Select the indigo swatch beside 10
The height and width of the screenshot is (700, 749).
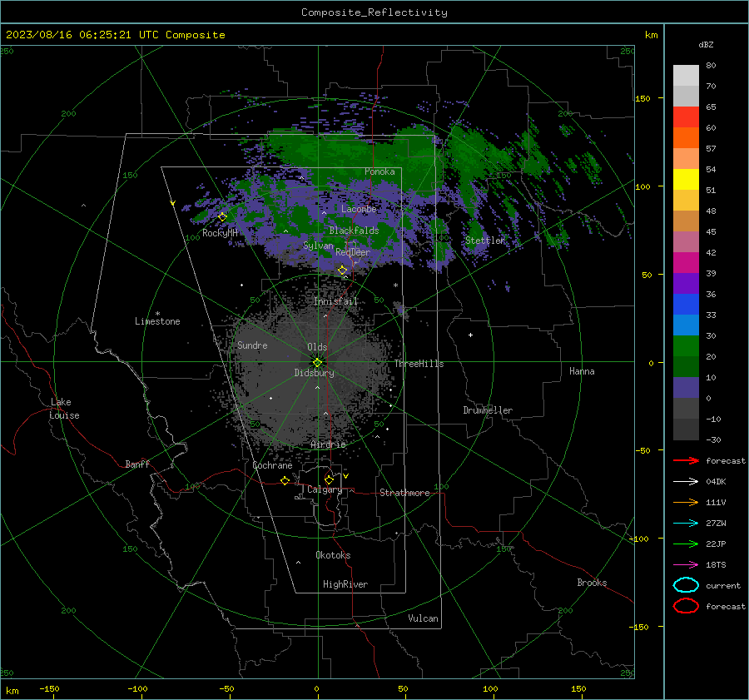pos(686,387)
